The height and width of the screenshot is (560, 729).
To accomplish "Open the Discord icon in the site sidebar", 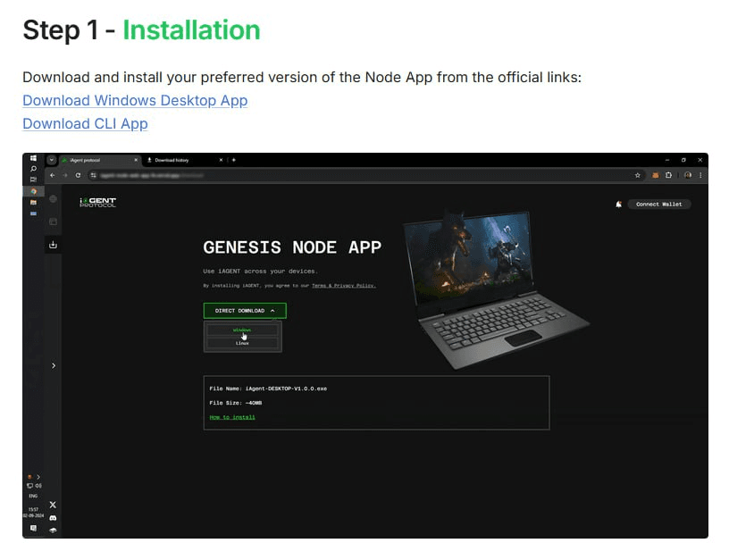I will point(53,518).
